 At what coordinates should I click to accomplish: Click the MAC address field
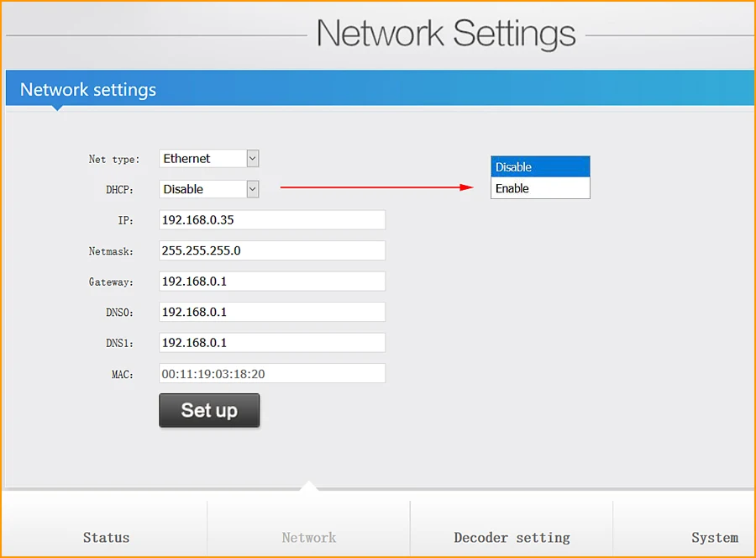tap(271, 373)
